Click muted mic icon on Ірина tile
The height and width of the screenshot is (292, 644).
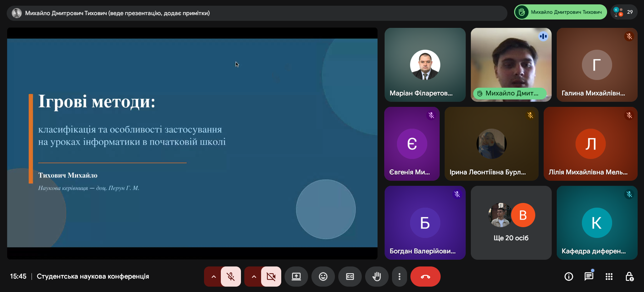click(530, 115)
